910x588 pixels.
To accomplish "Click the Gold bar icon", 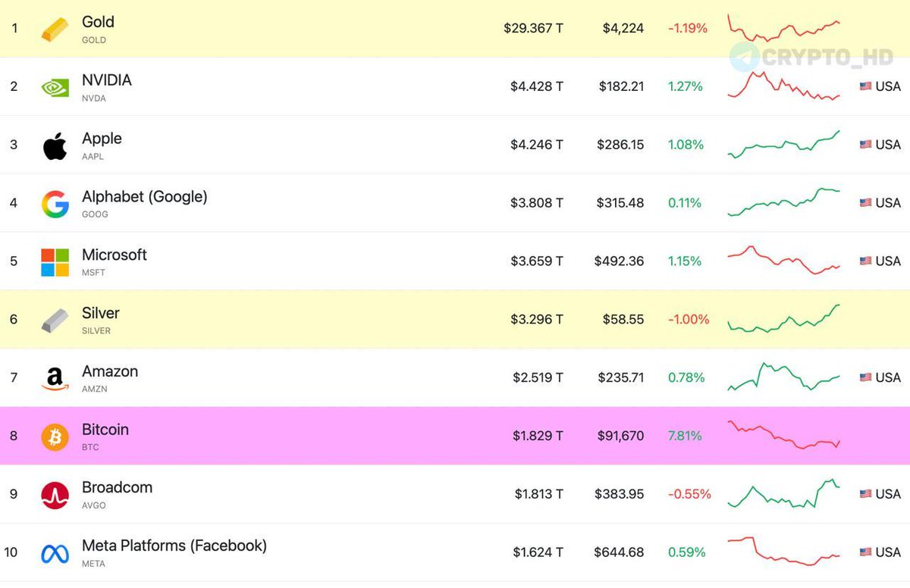I will 54,28.
